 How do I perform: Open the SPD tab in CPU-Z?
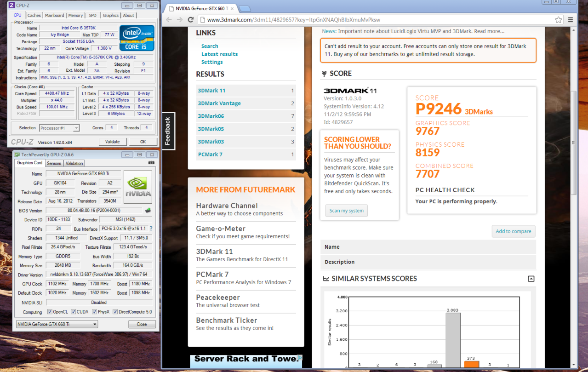(93, 15)
